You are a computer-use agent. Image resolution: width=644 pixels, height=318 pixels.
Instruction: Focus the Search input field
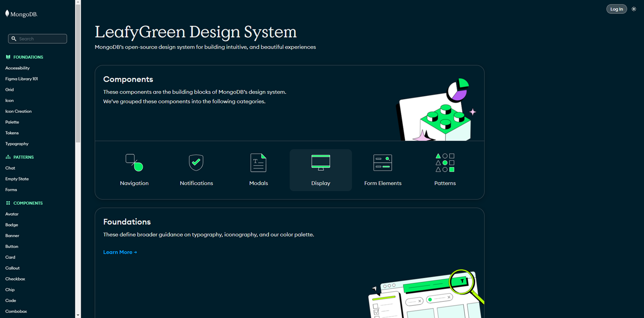click(x=38, y=39)
